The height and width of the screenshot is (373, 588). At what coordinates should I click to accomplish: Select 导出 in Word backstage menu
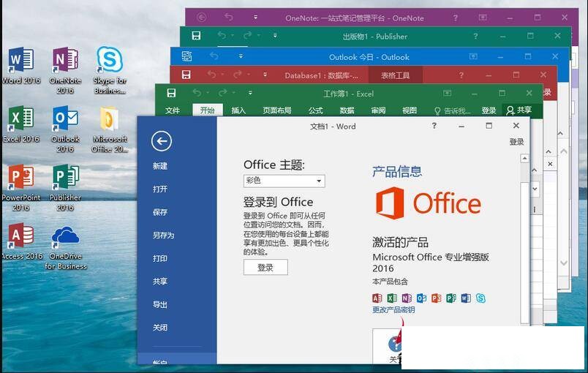click(x=160, y=304)
